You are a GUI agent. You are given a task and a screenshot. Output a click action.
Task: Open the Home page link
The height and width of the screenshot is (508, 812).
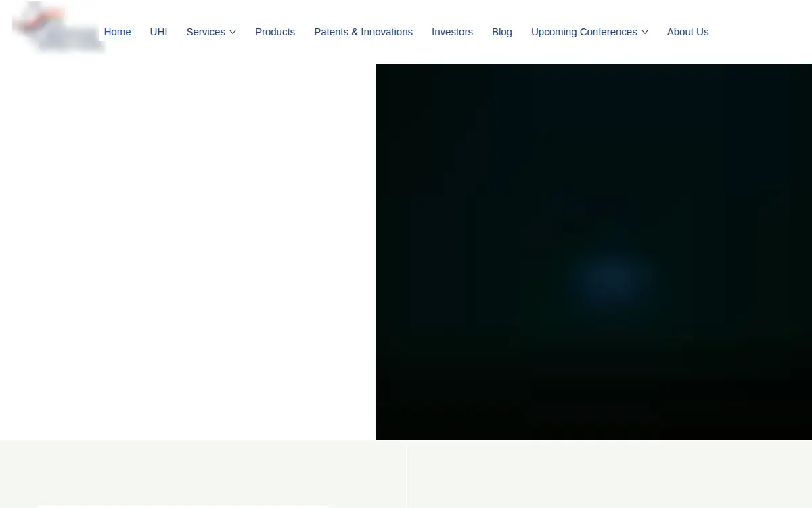pyautogui.click(x=117, y=32)
